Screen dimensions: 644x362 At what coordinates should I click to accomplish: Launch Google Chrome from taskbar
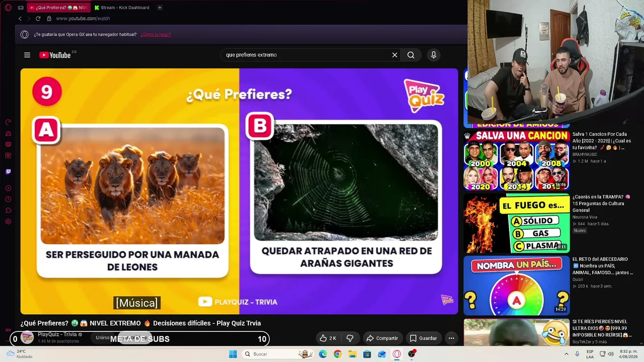pos(338,354)
